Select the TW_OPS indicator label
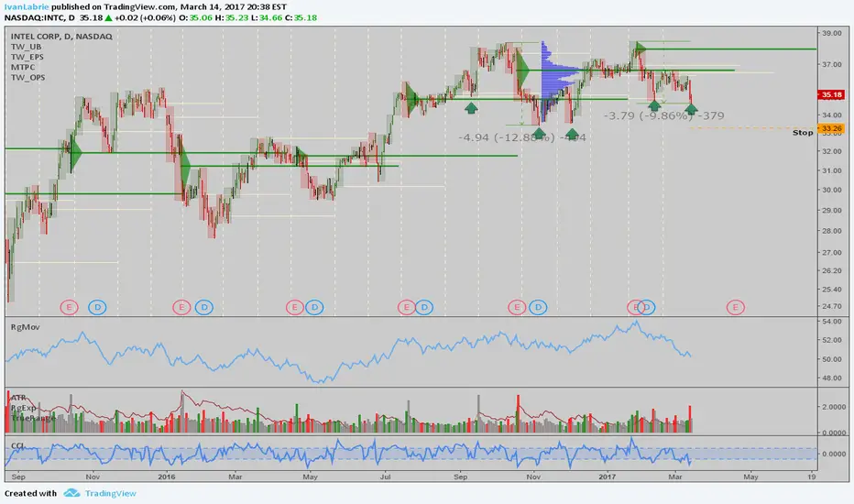 [27, 77]
